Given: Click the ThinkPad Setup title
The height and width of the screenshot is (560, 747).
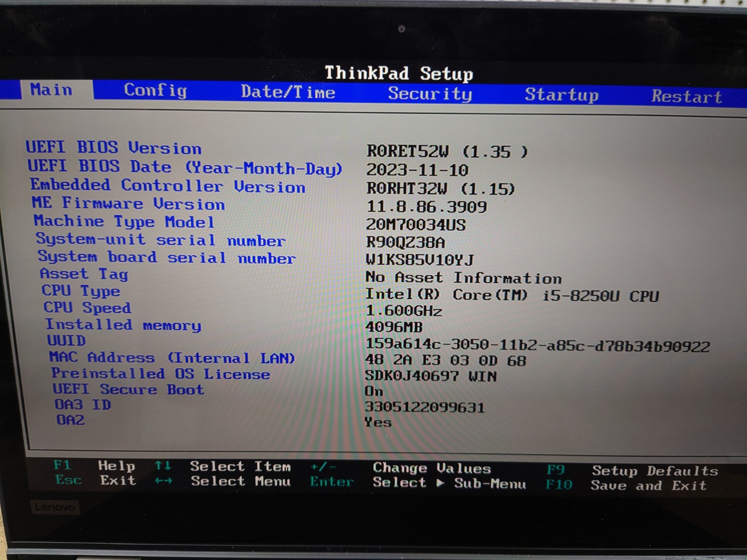Looking at the screenshot, I should [399, 73].
